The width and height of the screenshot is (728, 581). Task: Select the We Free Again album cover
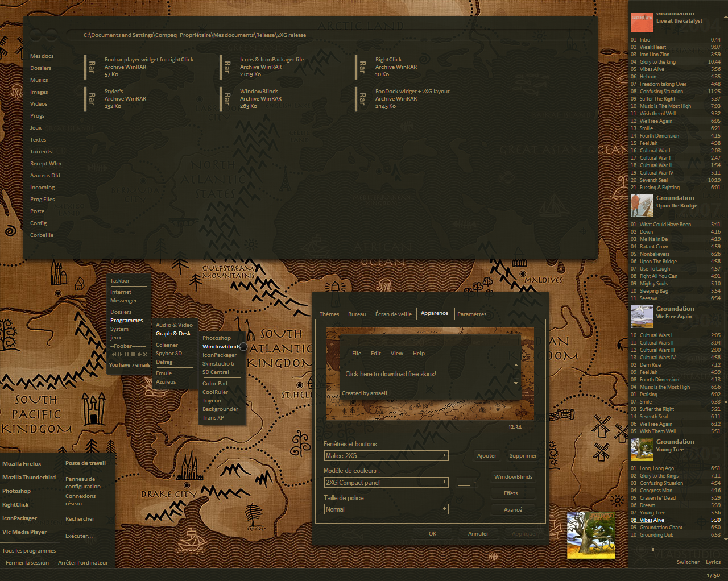[642, 317]
